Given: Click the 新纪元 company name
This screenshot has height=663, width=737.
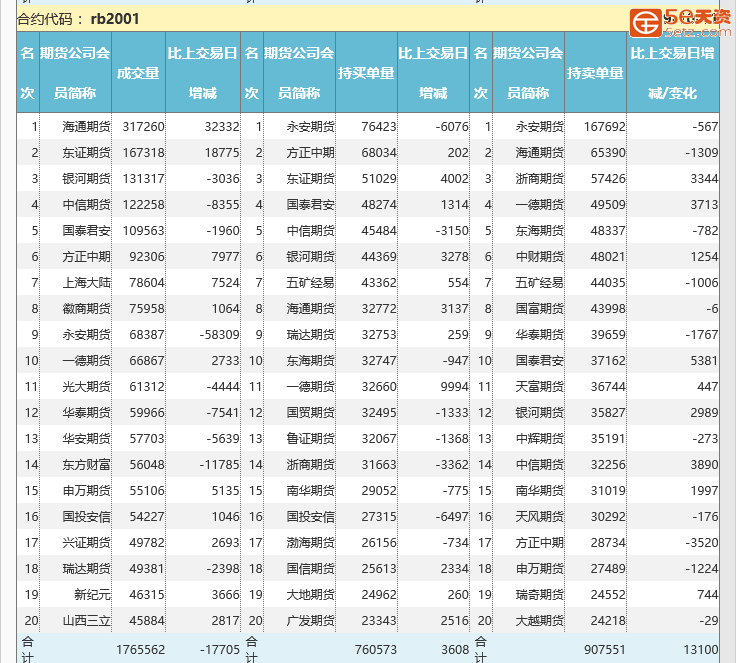Looking at the screenshot, I should [x=92, y=595].
